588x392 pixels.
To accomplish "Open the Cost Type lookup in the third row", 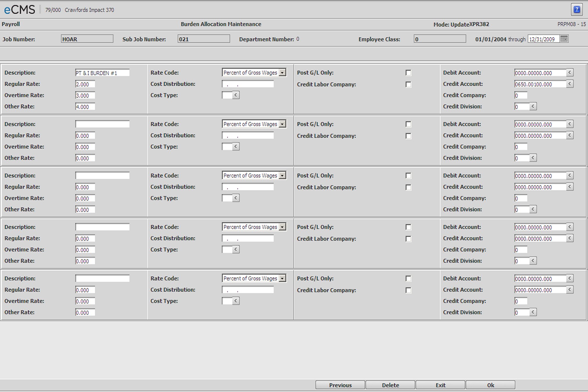I will click(235, 198).
